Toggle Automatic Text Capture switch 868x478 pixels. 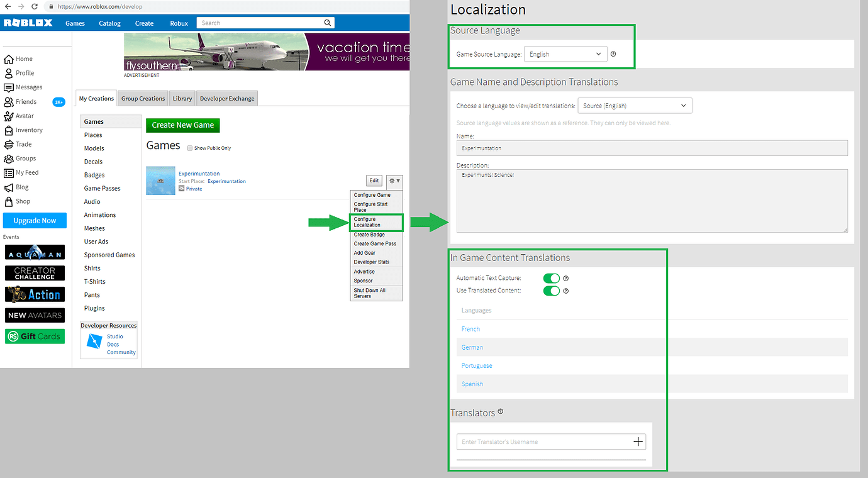tap(551, 278)
